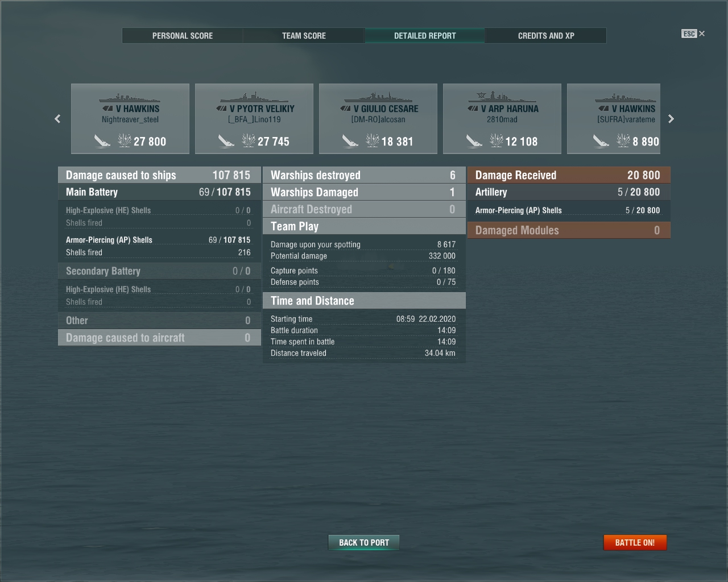The height and width of the screenshot is (582, 728).
Task: Click the Damage caused to ships header
Action: (x=159, y=175)
